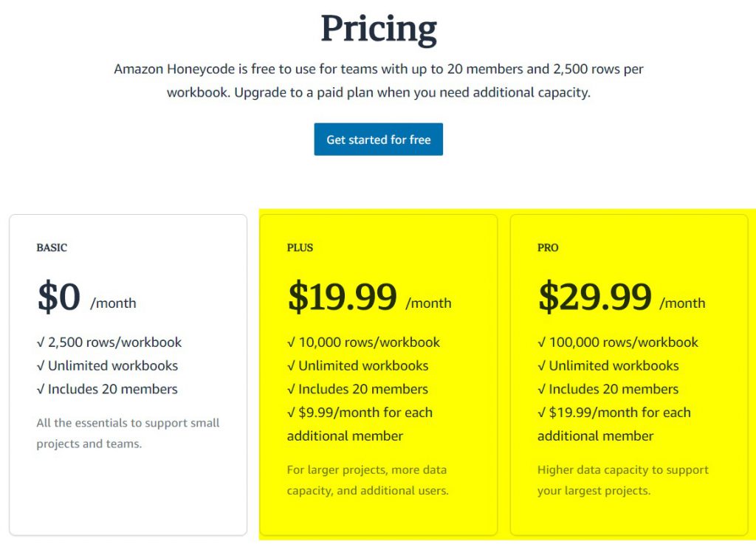The width and height of the screenshot is (756, 544).
Task: Click Basic's 'All the essentials' description
Action: tap(128, 433)
